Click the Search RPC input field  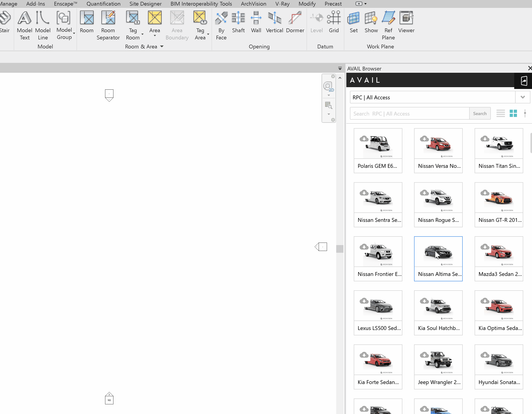tap(410, 113)
